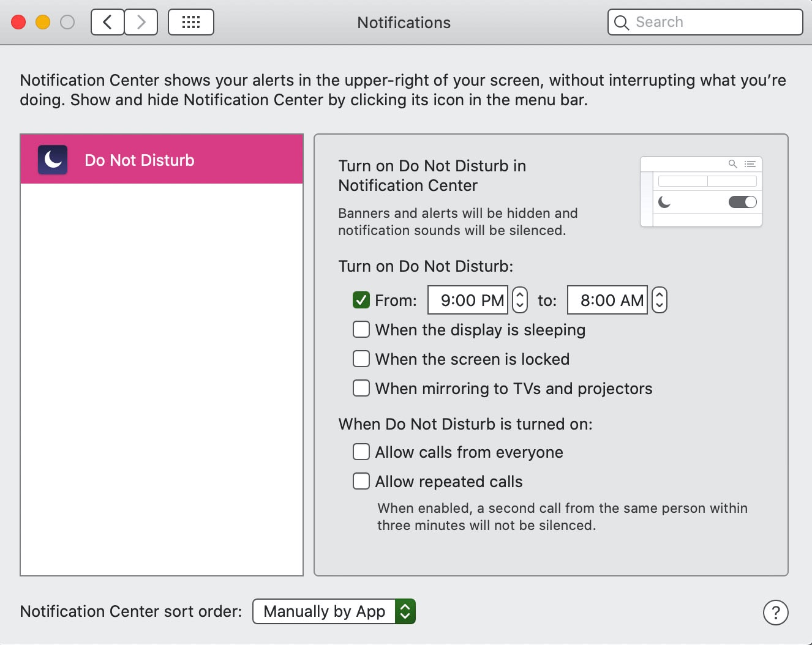The height and width of the screenshot is (645, 812).
Task: Click the 9:00 PM start time field
Action: (x=468, y=300)
